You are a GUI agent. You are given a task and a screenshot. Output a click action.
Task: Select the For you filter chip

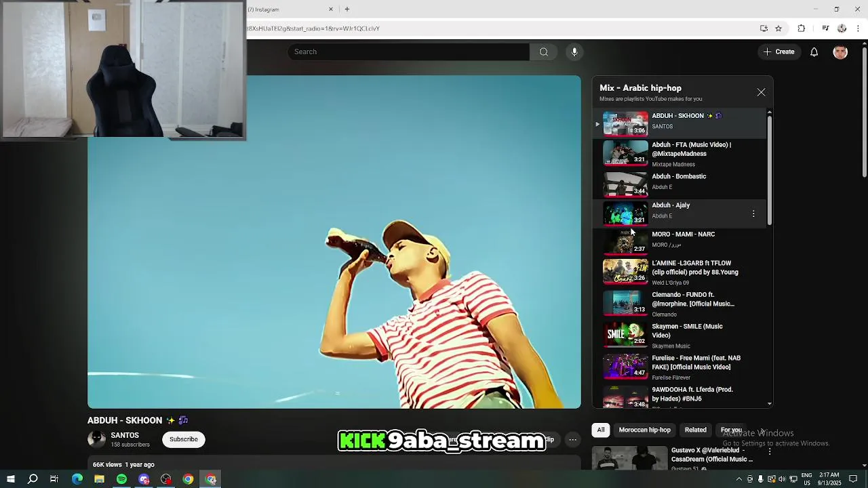(x=731, y=430)
